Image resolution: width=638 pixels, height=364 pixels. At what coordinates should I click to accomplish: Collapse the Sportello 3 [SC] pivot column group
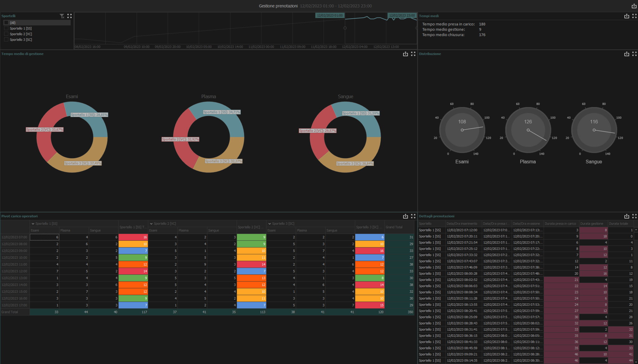(269, 224)
